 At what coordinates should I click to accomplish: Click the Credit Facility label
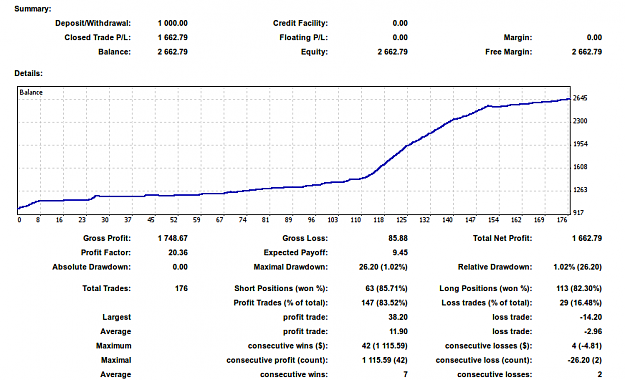click(300, 23)
